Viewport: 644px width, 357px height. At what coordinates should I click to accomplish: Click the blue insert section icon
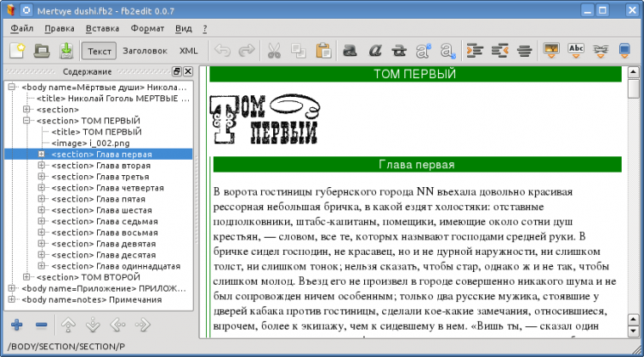[624, 51]
